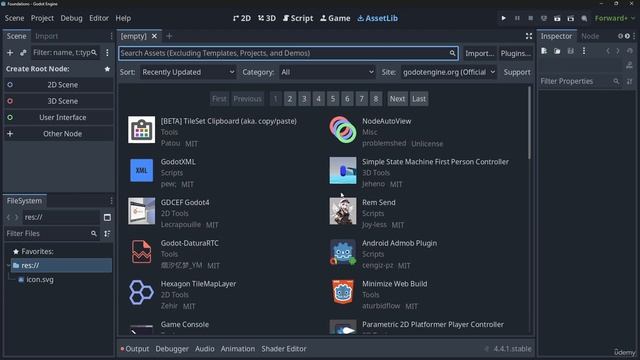Add a new child node plus icon

(x=10, y=53)
